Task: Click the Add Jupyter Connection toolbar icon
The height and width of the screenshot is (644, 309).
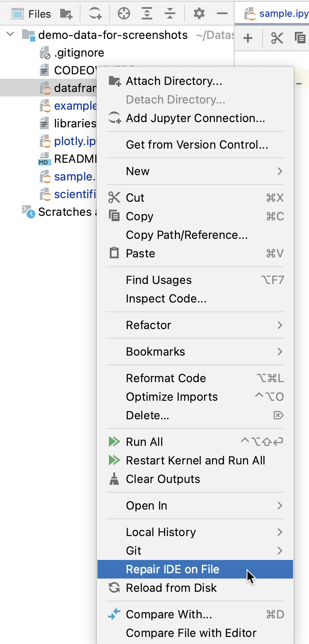Action: (x=94, y=13)
